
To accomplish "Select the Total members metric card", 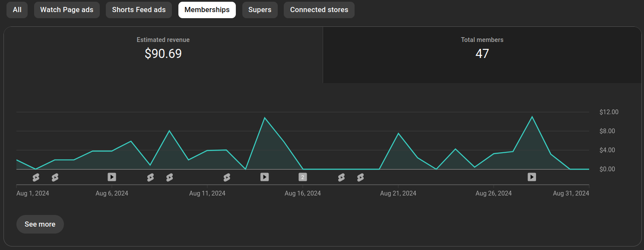I will 482,55.
